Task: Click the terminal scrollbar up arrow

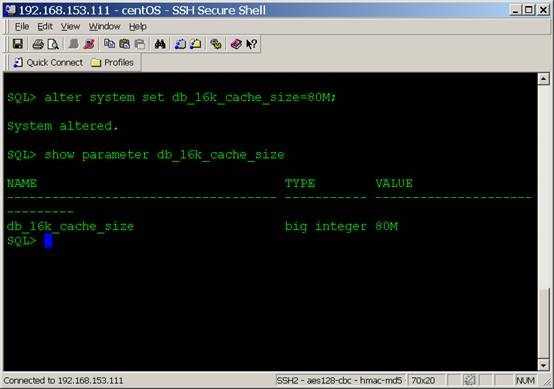Action: (x=543, y=78)
